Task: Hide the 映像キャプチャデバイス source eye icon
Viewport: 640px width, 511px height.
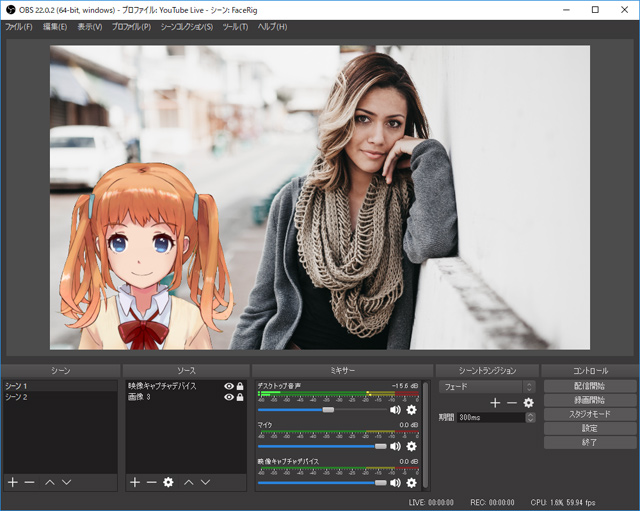Action: tap(229, 386)
